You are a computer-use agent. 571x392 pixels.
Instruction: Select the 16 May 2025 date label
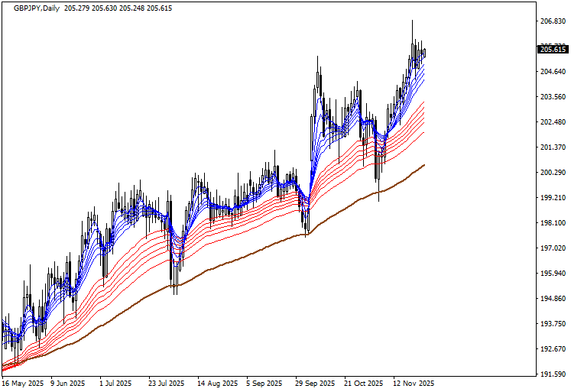tap(22, 384)
